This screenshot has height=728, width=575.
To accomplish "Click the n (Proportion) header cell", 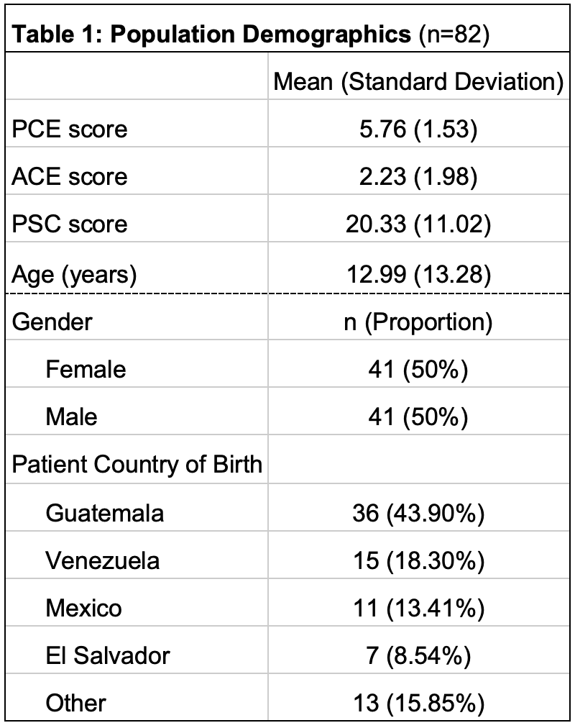I will click(418, 322).
